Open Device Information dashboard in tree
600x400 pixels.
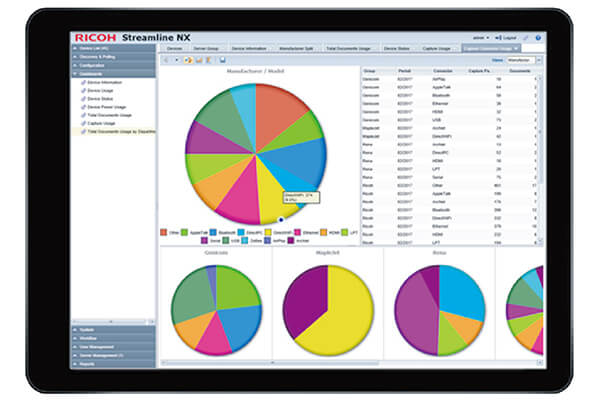point(104,82)
